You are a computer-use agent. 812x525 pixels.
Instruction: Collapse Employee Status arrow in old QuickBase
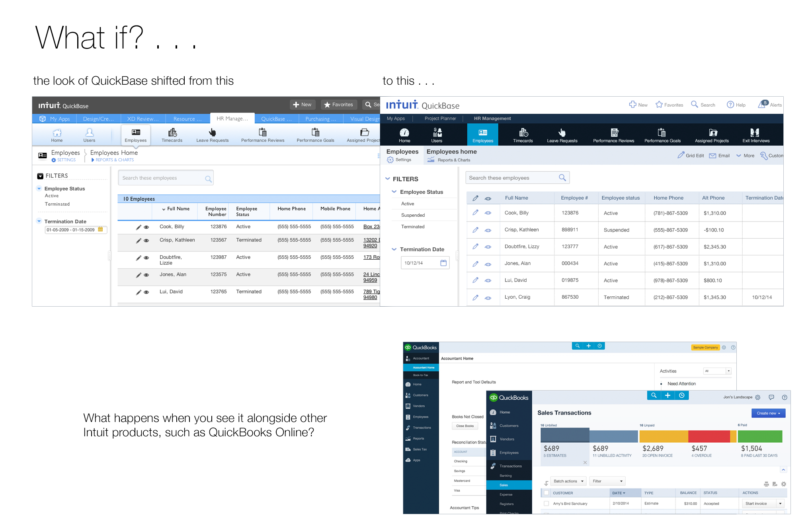39,189
